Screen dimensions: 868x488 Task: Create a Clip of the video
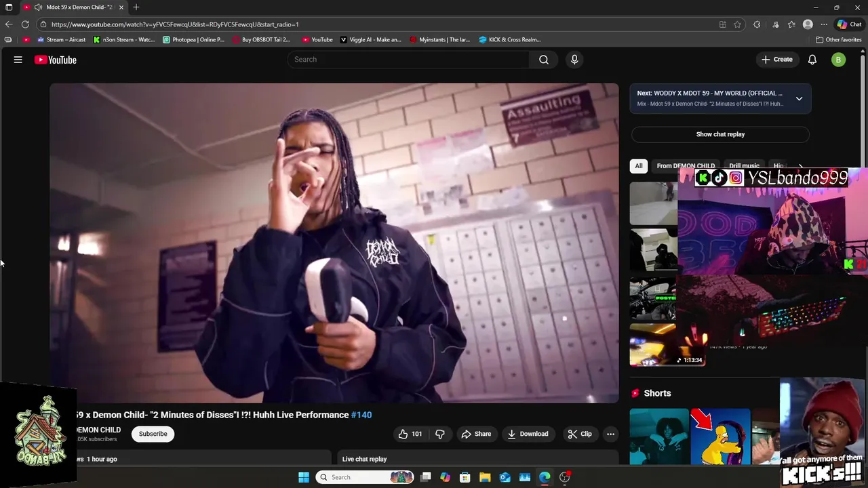[x=580, y=434]
